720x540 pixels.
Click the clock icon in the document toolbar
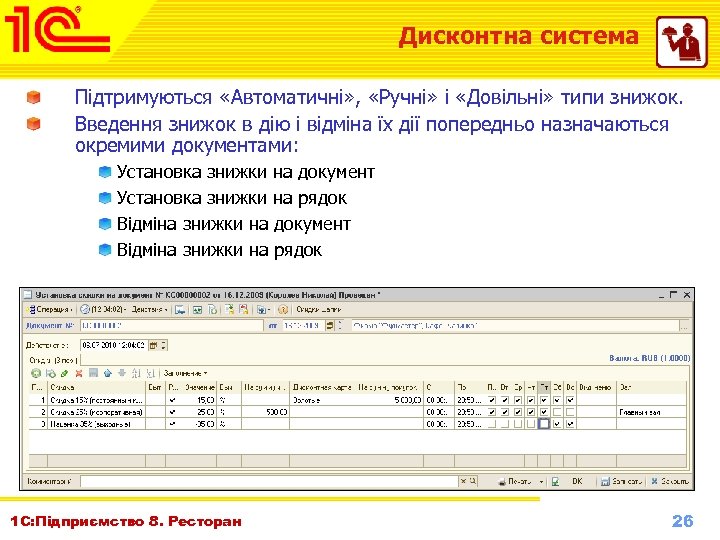84,309
